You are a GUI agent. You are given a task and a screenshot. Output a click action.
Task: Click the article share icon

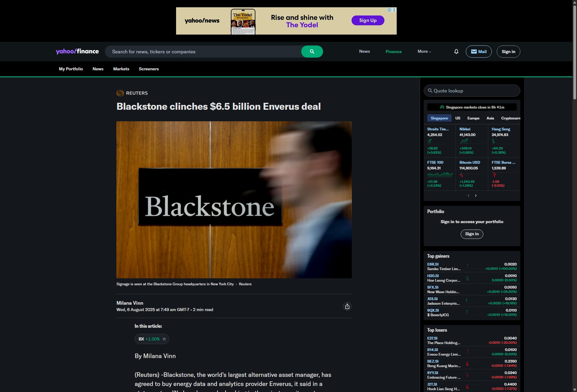pos(347,306)
